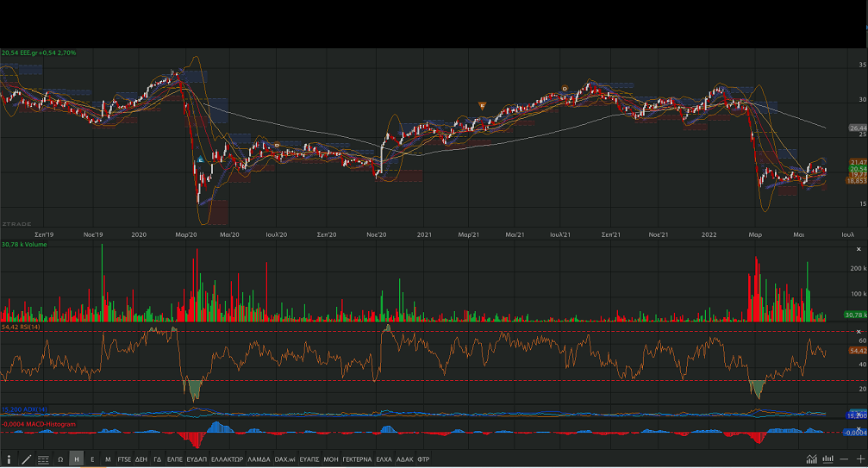This screenshot has height=468, width=868.
Task: Click the info icon in bottom toolbar
Action: click(9, 459)
